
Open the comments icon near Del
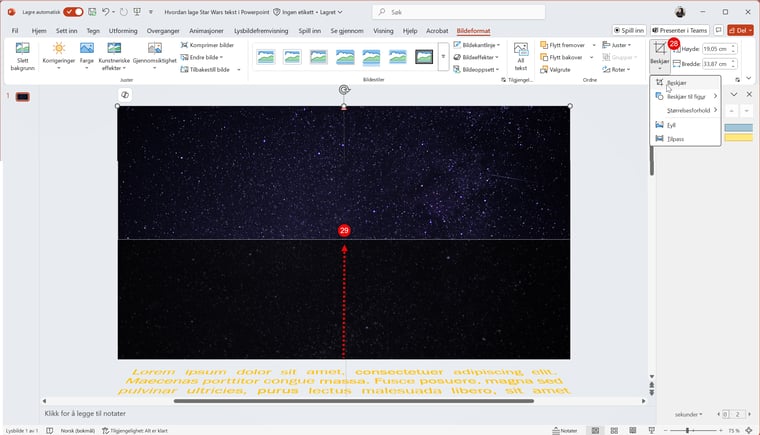(x=718, y=30)
